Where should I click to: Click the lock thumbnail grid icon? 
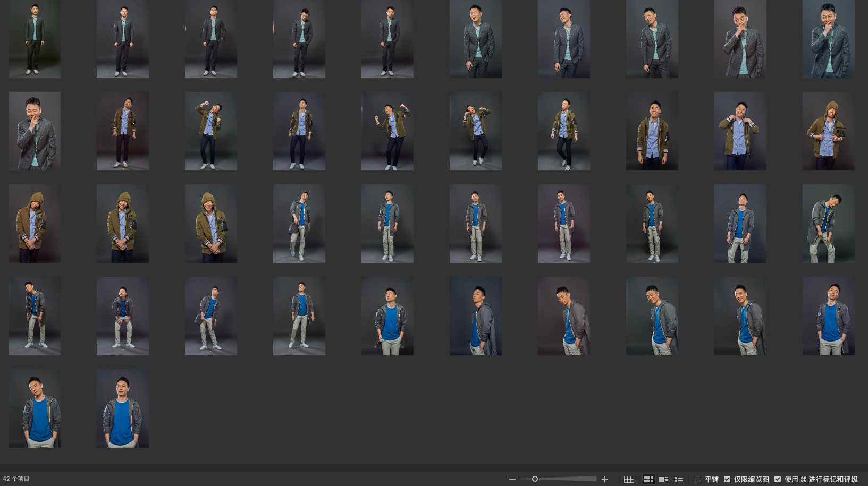pos(629,479)
